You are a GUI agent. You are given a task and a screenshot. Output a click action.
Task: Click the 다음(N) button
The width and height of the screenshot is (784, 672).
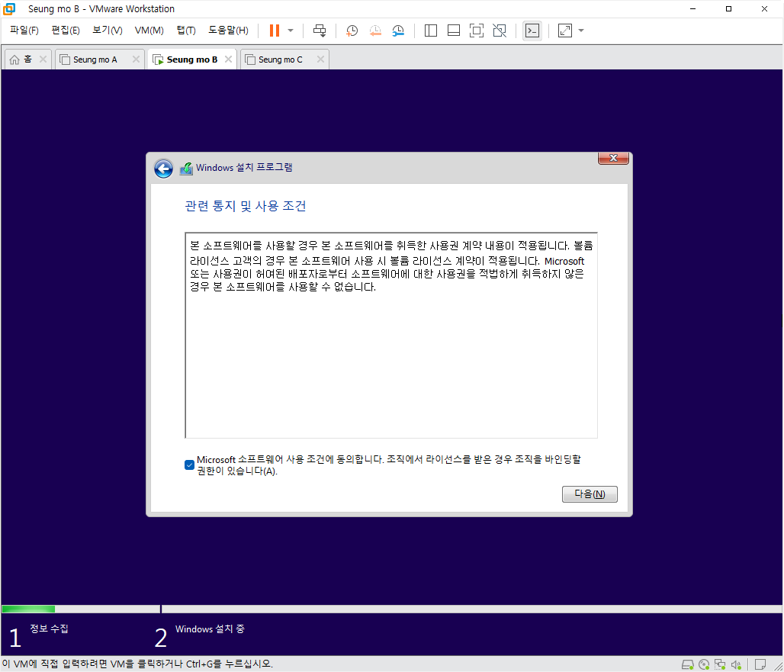tap(590, 494)
